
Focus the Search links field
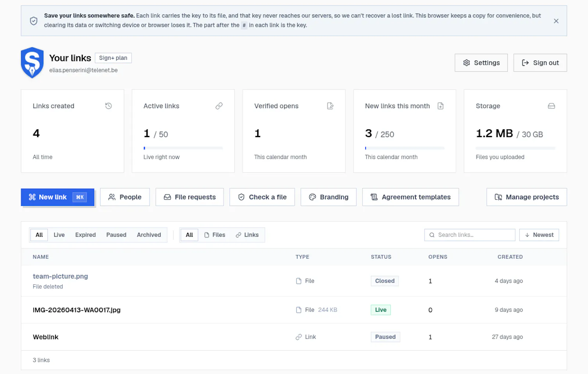[x=470, y=235]
